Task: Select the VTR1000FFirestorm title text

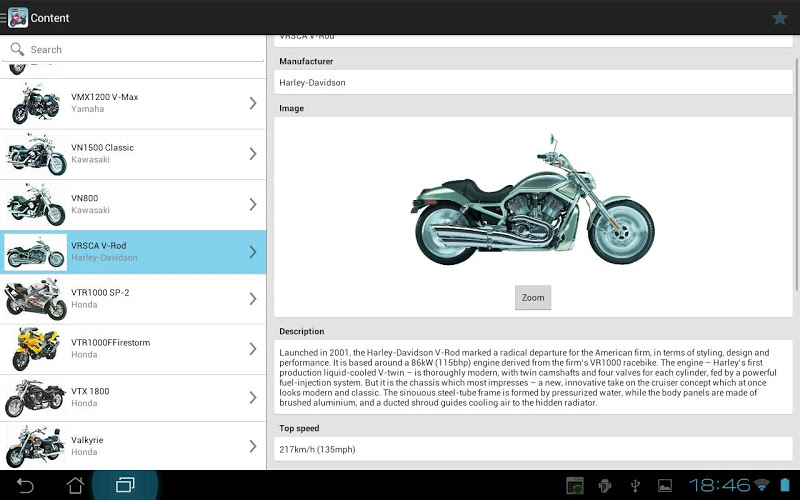Action: 111,342
